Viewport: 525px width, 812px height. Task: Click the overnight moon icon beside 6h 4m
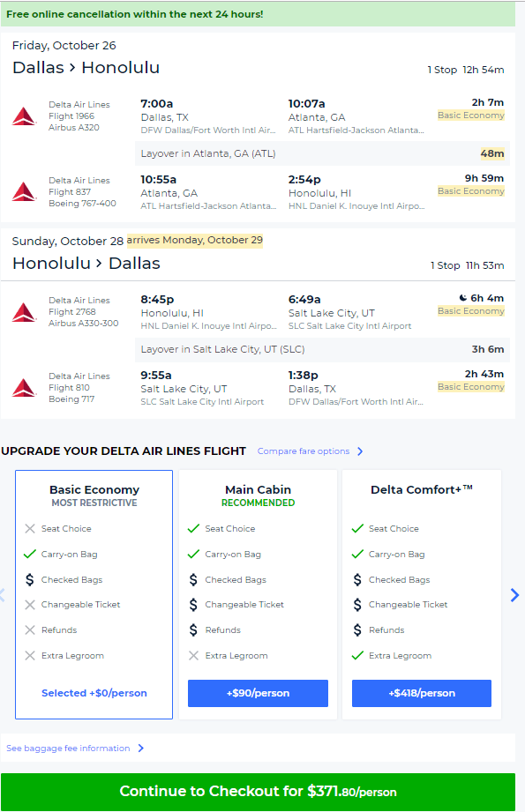(463, 298)
